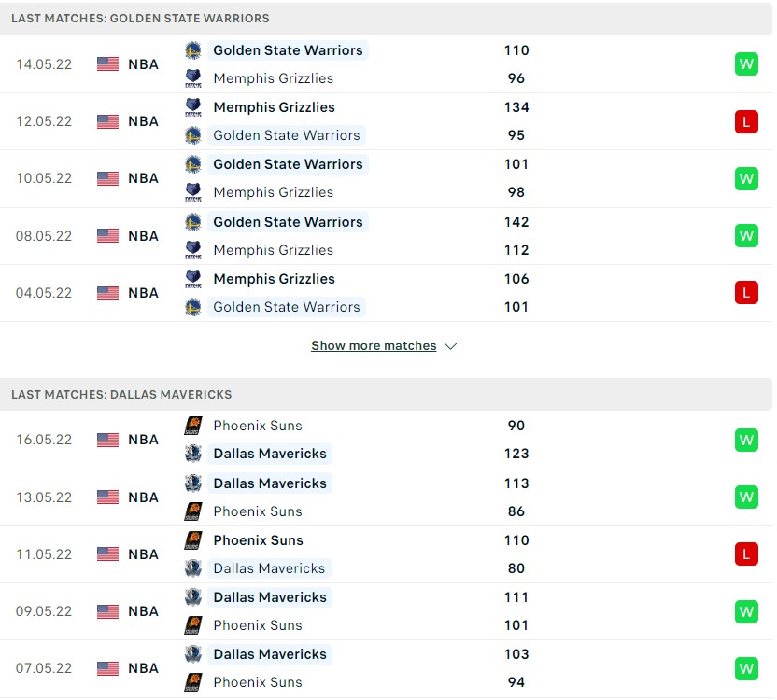Image resolution: width=777 pixels, height=700 pixels.
Task: Click the red L badge for the 12.05.22 match
Action: coord(746,121)
